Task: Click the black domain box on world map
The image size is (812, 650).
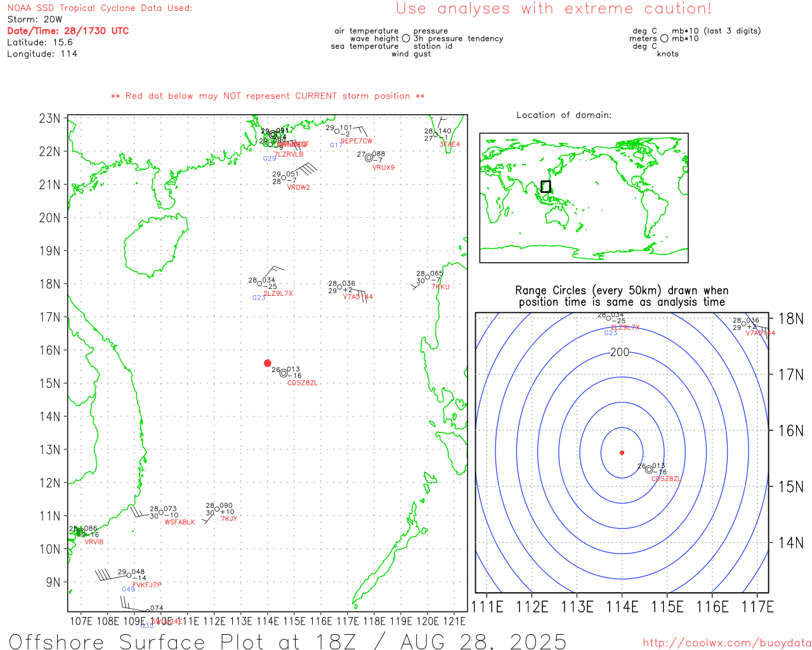Action: [x=546, y=187]
